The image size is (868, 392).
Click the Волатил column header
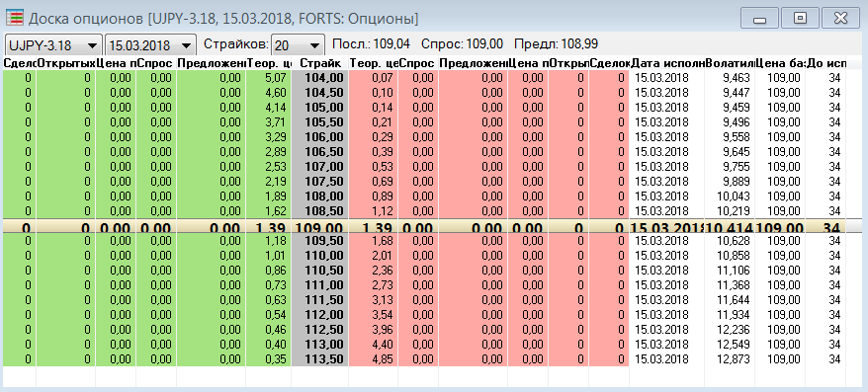729,63
